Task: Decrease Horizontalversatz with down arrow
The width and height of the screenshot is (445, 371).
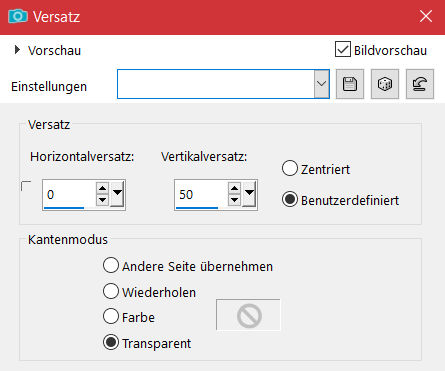Action: 102,200
